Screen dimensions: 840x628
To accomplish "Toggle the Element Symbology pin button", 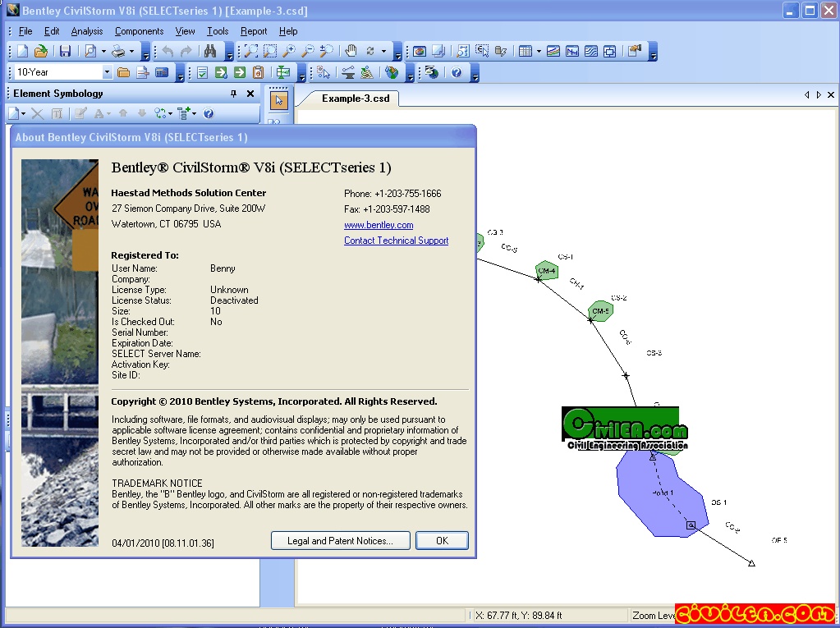I will pyautogui.click(x=233, y=94).
